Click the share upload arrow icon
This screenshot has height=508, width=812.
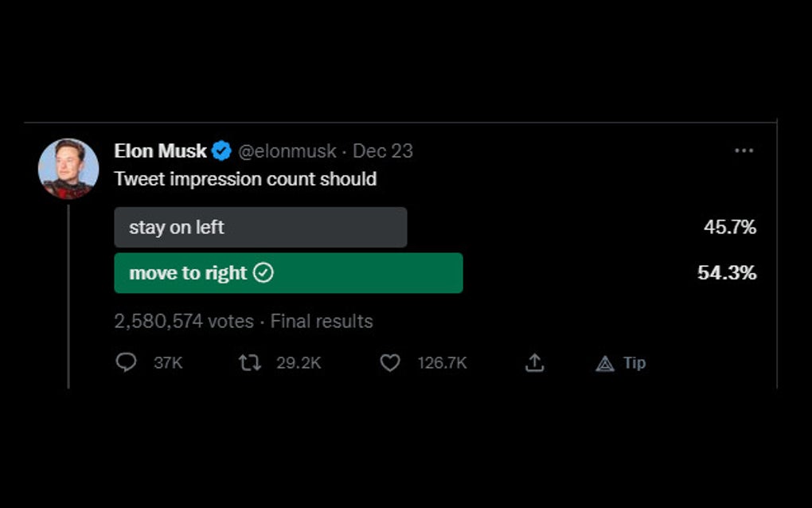(x=535, y=363)
